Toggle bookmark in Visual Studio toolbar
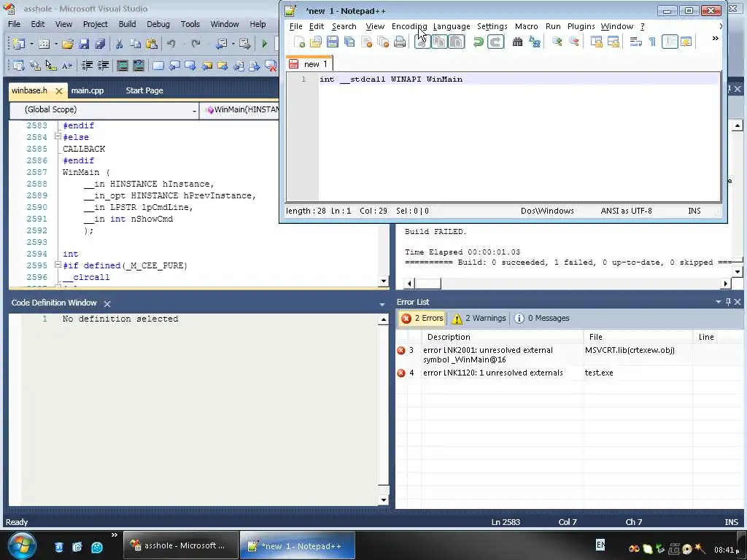 point(158,66)
